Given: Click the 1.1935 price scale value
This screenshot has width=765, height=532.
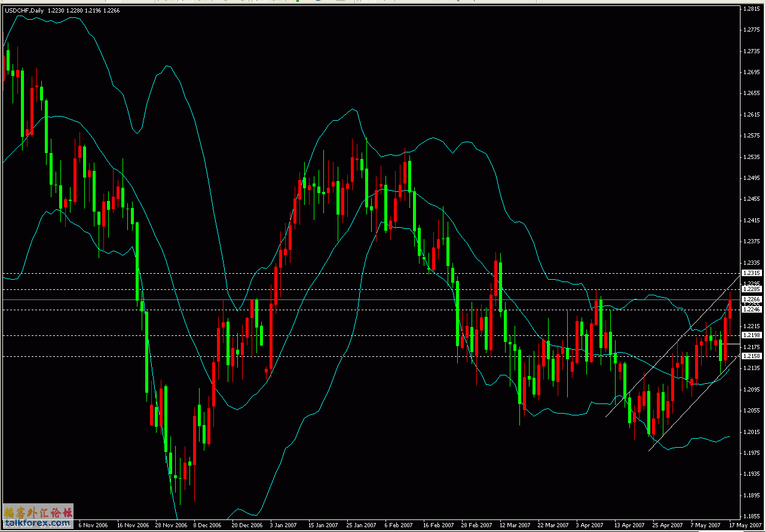Looking at the screenshot, I should click(751, 474).
